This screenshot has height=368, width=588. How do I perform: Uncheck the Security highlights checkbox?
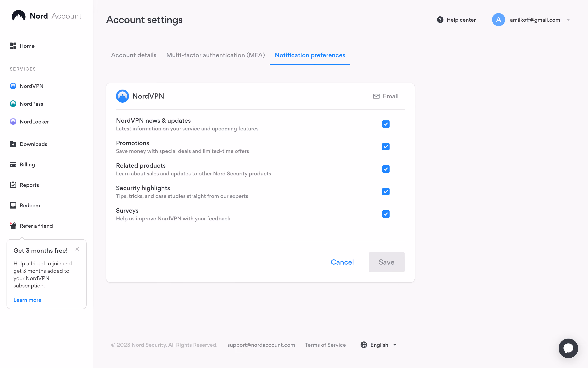(x=386, y=192)
